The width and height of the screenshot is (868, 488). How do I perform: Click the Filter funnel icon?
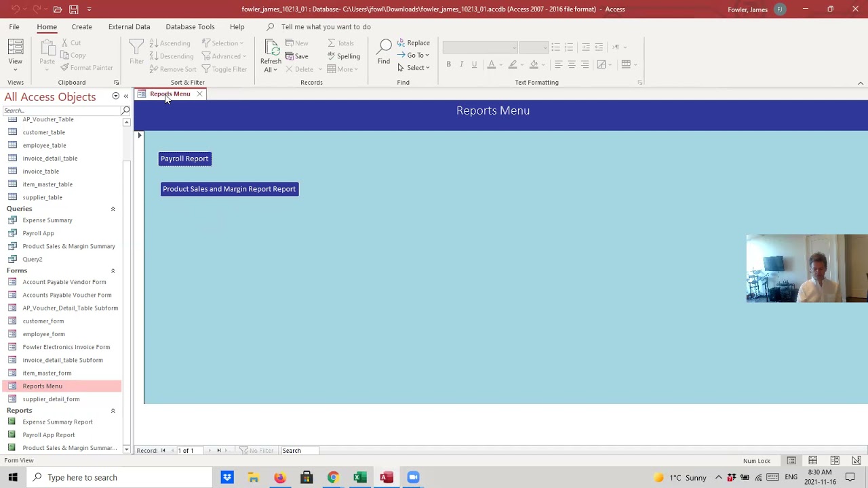pyautogui.click(x=136, y=53)
